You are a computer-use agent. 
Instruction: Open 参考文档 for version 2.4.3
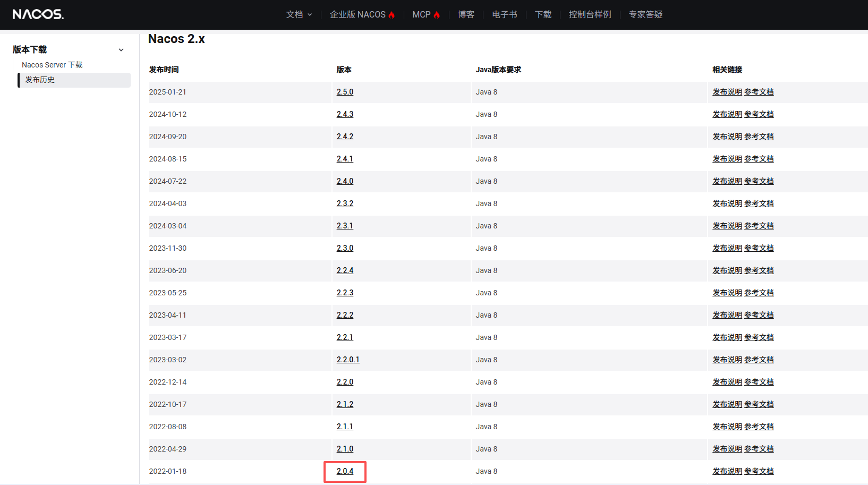point(759,114)
